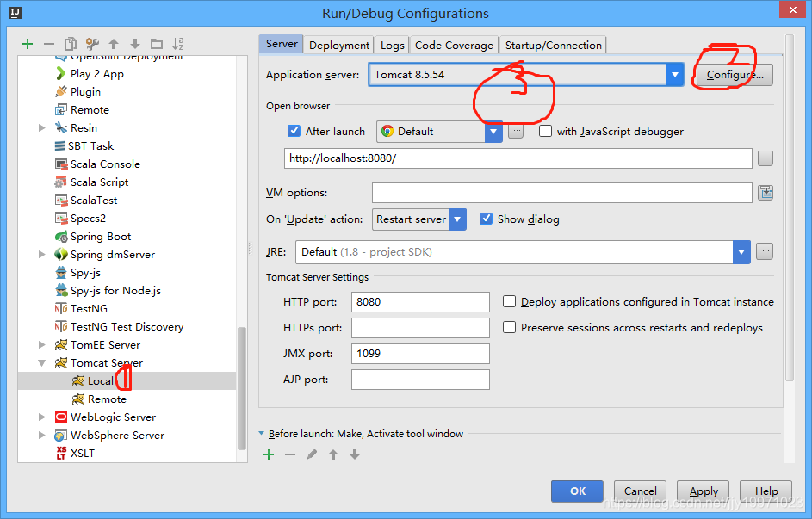Open the Application server dropdown
The image size is (812, 519).
[675, 75]
